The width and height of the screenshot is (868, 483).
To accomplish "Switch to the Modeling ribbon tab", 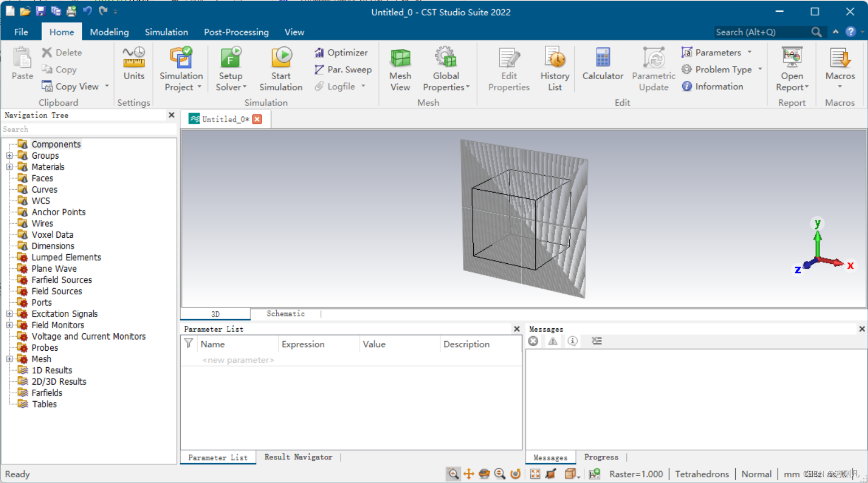I will click(109, 32).
